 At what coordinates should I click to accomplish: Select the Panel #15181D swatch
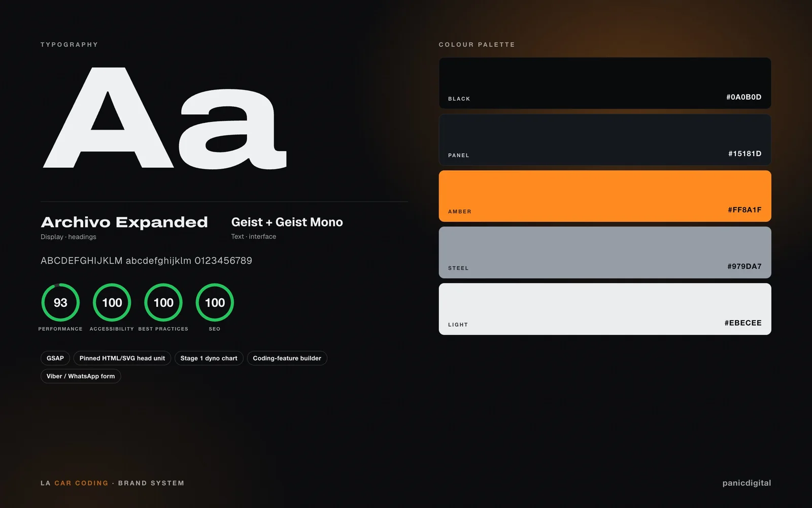pyautogui.click(x=605, y=140)
